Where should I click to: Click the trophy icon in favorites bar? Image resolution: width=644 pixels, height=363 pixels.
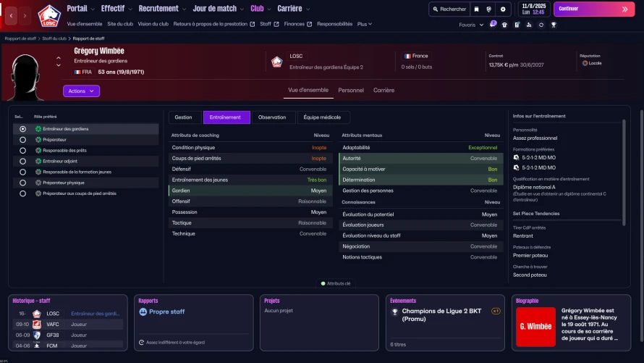[x=554, y=25]
